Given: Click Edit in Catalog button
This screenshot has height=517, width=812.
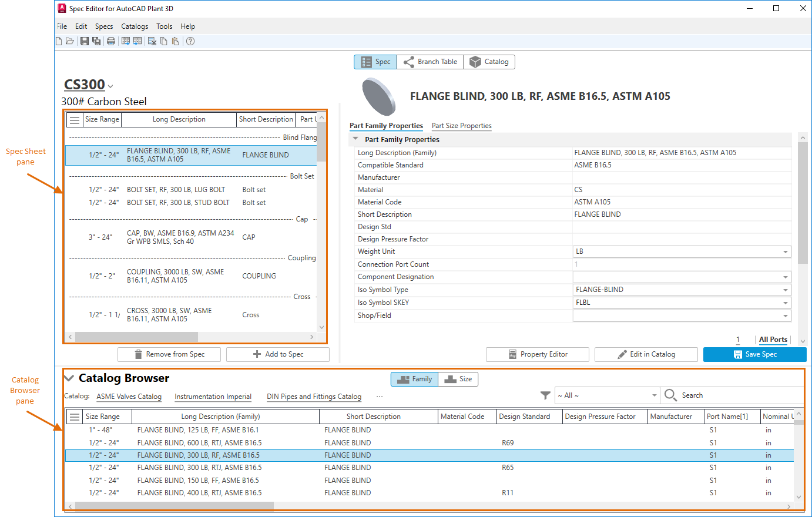Looking at the screenshot, I should (x=646, y=354).
